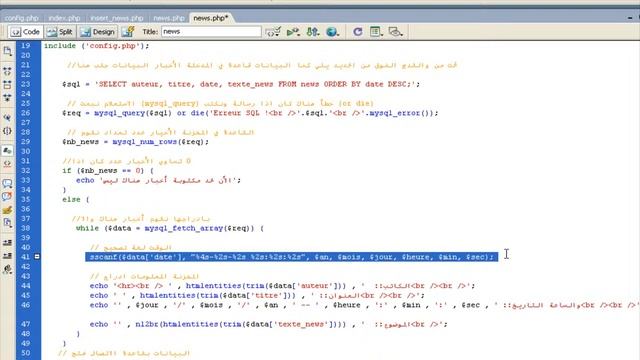The image size is (640, 360).
Task: Click Expand All icon
Action: [7, 98]
